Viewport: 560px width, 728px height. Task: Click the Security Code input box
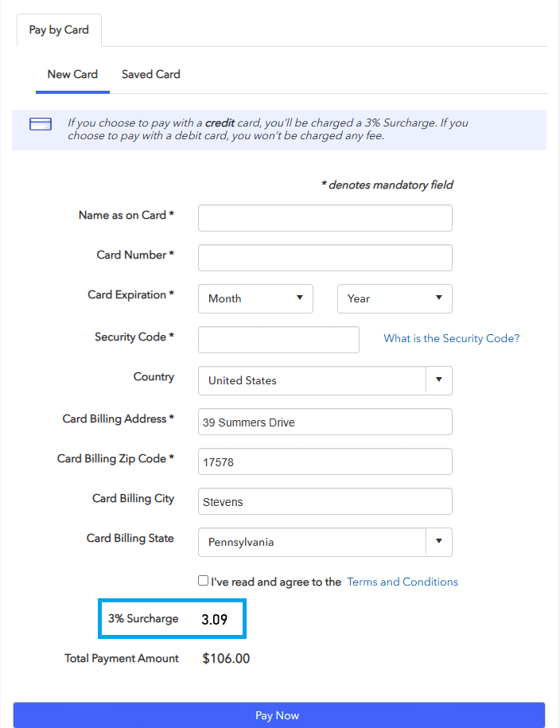click(x=278, y=340)
